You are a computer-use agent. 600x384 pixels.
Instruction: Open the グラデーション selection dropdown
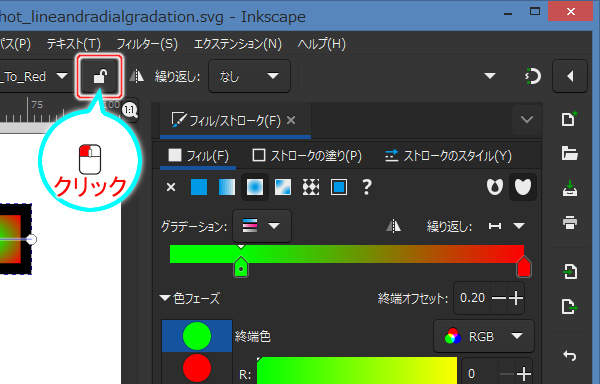(x=262, y=226)
